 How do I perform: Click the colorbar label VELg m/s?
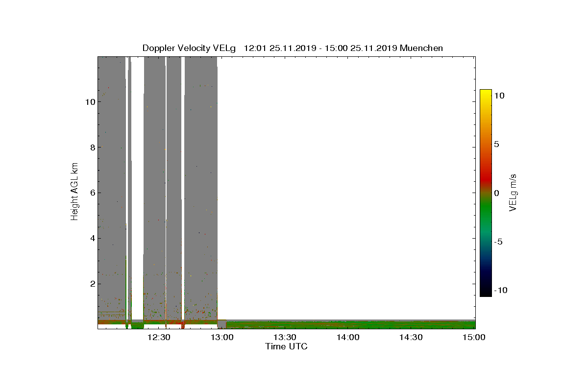click(x=513, y=193)
